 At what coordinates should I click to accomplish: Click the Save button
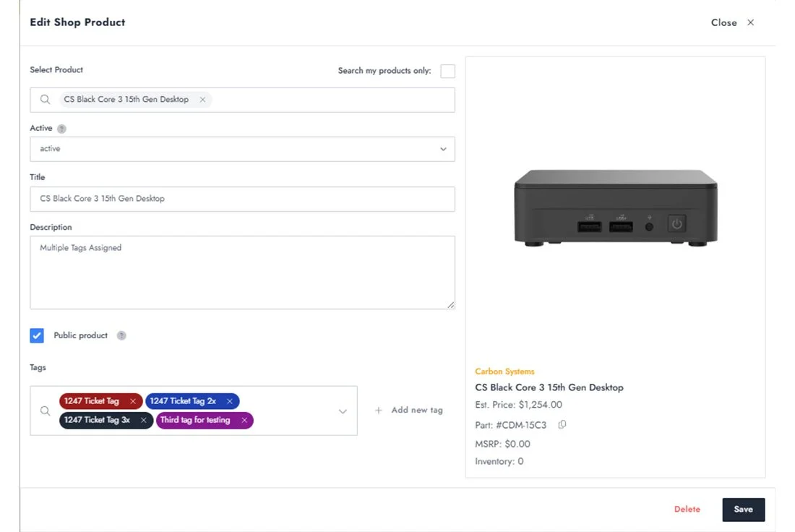(x=743, y=510)
